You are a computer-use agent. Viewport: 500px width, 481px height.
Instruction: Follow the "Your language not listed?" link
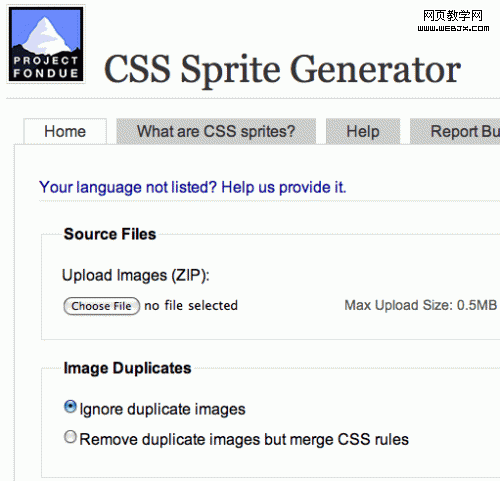193,187
